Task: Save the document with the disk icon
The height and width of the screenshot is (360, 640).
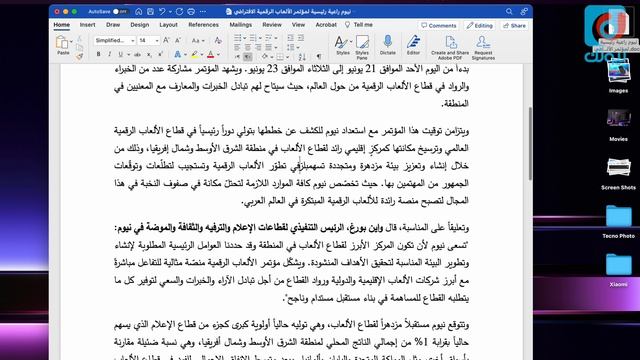Action: (150, 11)
